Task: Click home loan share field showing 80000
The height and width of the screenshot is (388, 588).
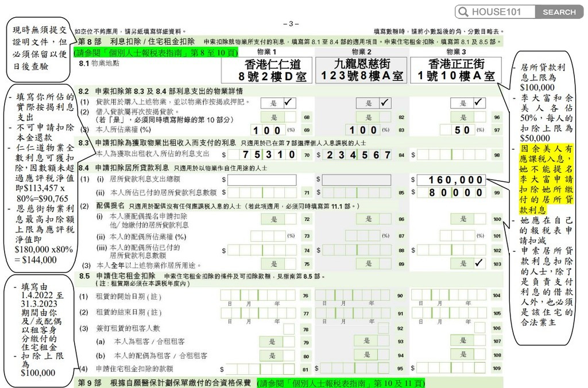Action: click(x=451, y=193)
